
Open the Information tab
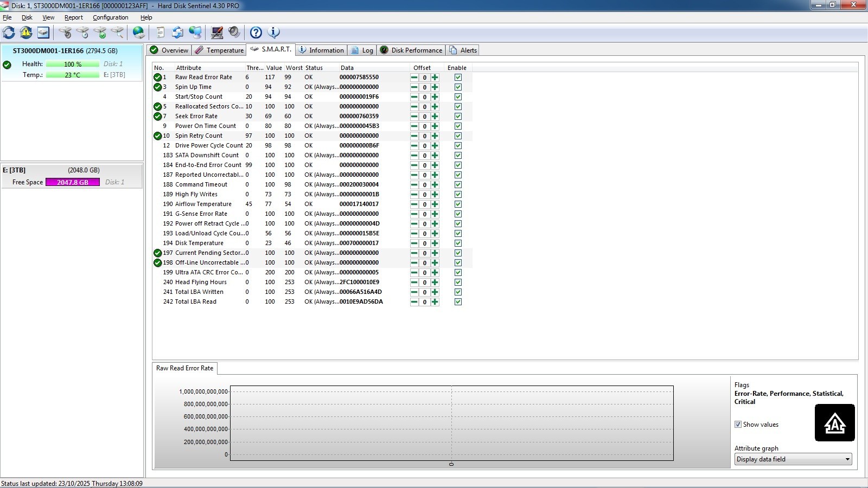[321, 50]
